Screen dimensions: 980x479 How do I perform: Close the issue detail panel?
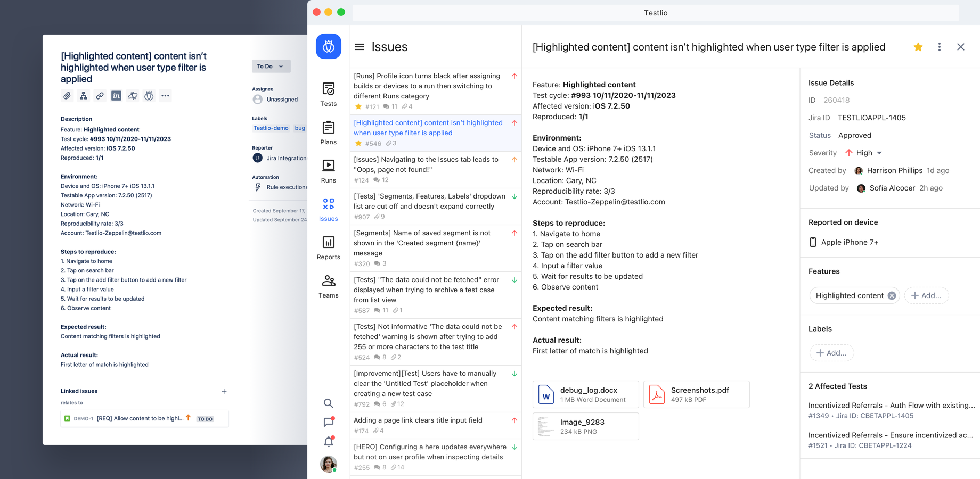click(x=961, y=47)
